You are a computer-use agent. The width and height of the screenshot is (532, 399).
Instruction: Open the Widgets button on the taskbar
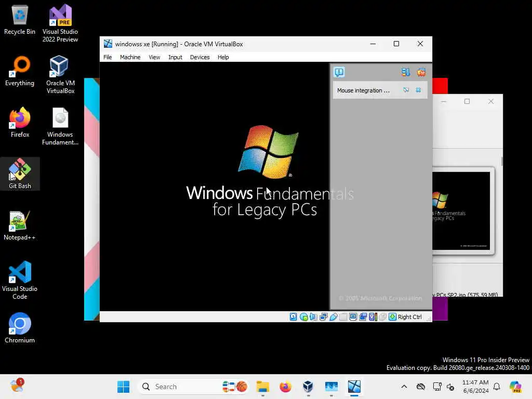17,386
